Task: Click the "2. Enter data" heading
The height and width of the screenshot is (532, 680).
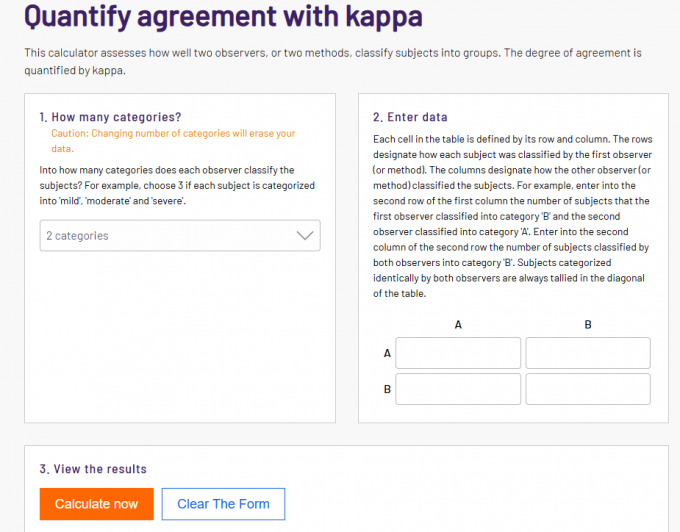Action: coord(410,117)
